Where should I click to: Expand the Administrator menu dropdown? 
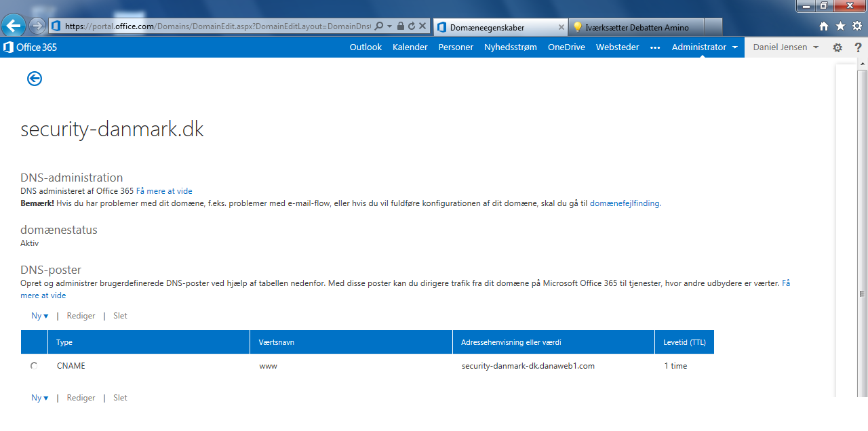[x=705, y=47]
